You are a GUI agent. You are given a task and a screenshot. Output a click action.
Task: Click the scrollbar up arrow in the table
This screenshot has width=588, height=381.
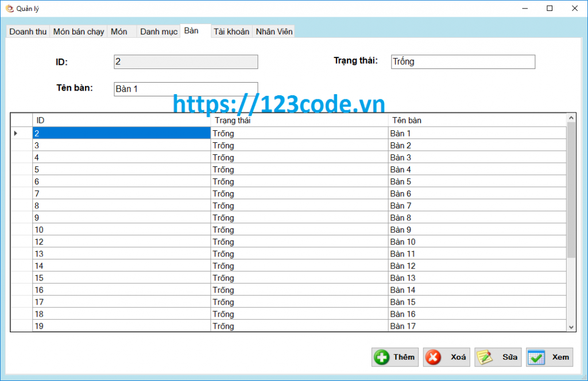pos(572,117)
